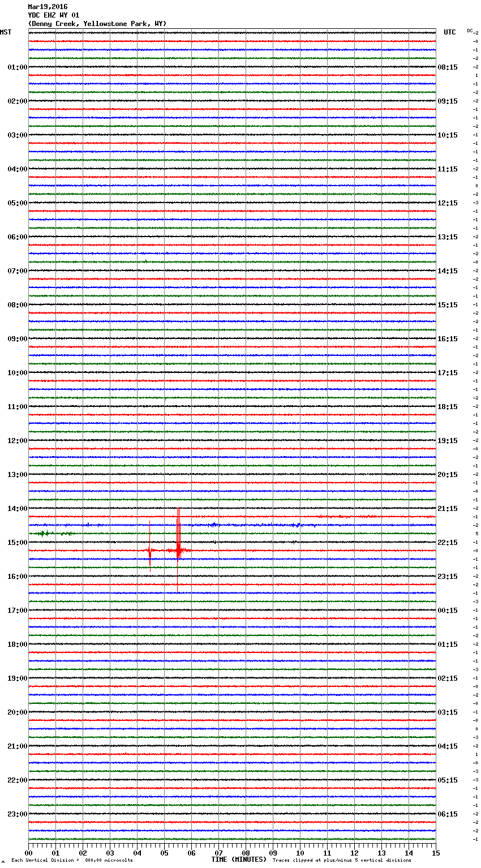
Task: Click the 22:15 UTC time label
Action: coord(448,543)
